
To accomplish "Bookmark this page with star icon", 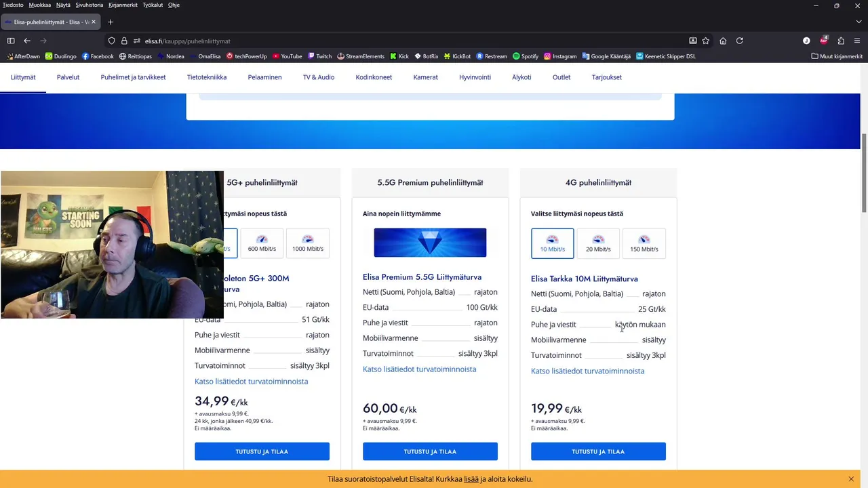I will 706,41.
